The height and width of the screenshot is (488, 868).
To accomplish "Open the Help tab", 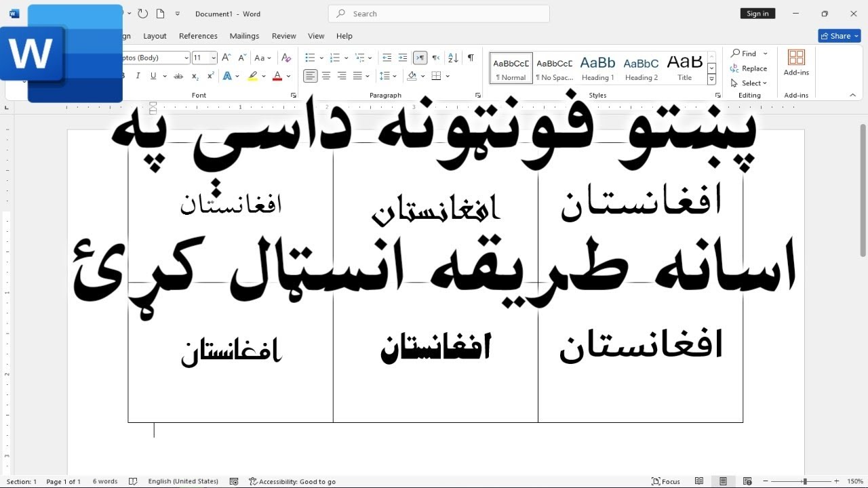I will pyautogui.click(x=344, y=36).
